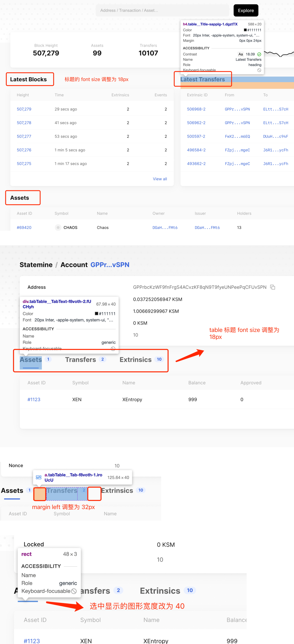
Task: Select Extrinsics tab in red-boxed tab bar
Action: point(136,360)
